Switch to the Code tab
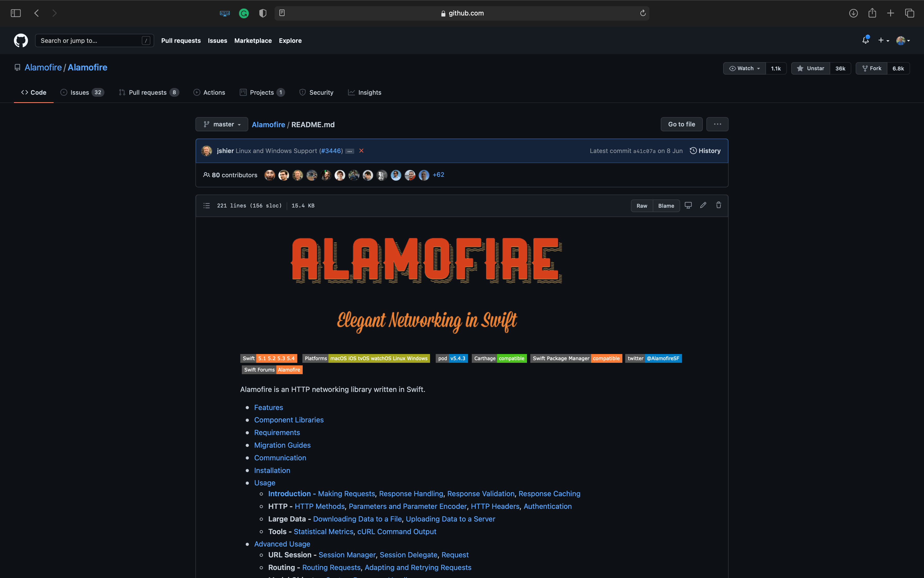 [34, 93]
